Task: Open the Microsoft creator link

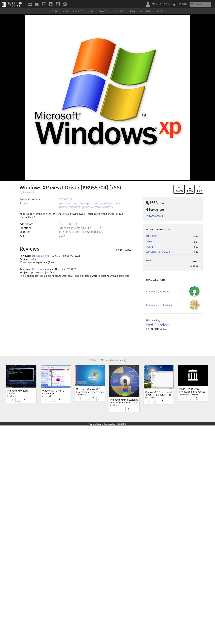Action: point(28,192)
